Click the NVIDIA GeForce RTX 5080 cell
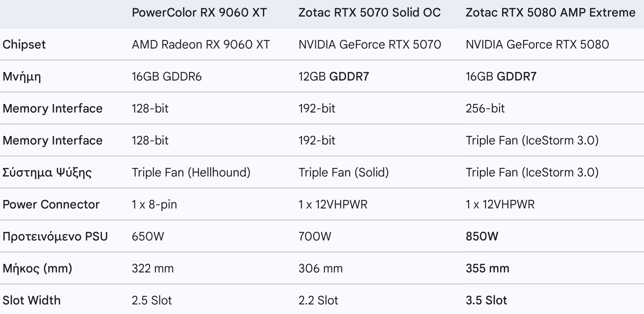Image resolution: width=644 pixels, height=314 pixels. coord(537,44)
